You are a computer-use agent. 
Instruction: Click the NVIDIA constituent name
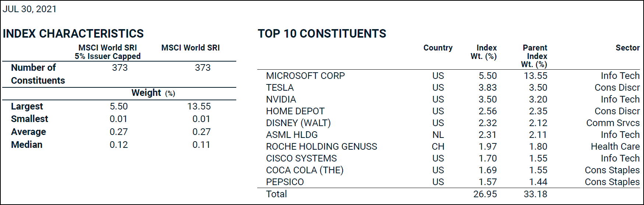(281, 100)
